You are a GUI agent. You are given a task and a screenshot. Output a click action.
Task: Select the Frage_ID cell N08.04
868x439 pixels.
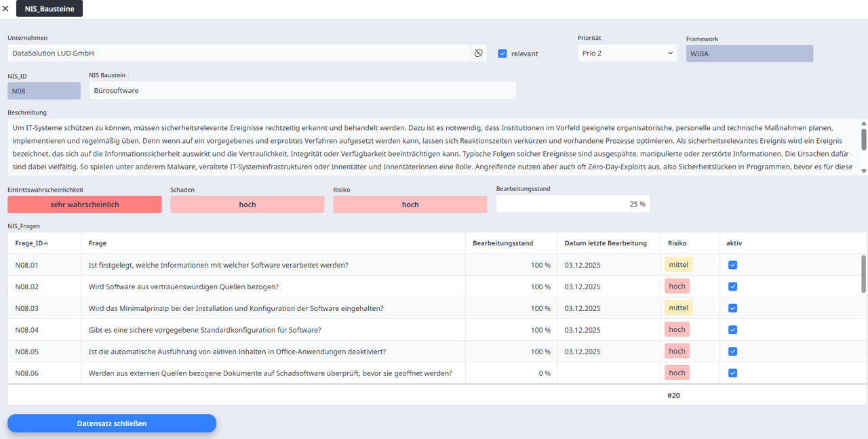(x=44, y=330)
